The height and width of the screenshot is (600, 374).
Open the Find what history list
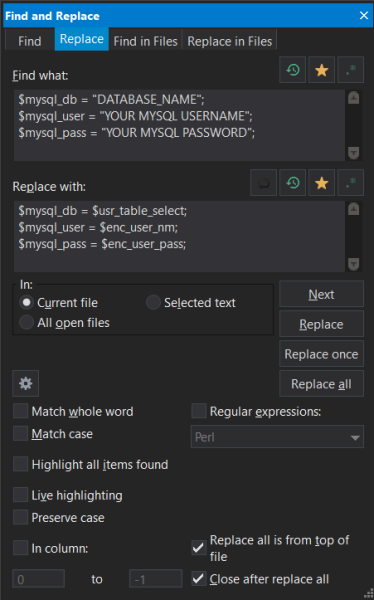292,70
